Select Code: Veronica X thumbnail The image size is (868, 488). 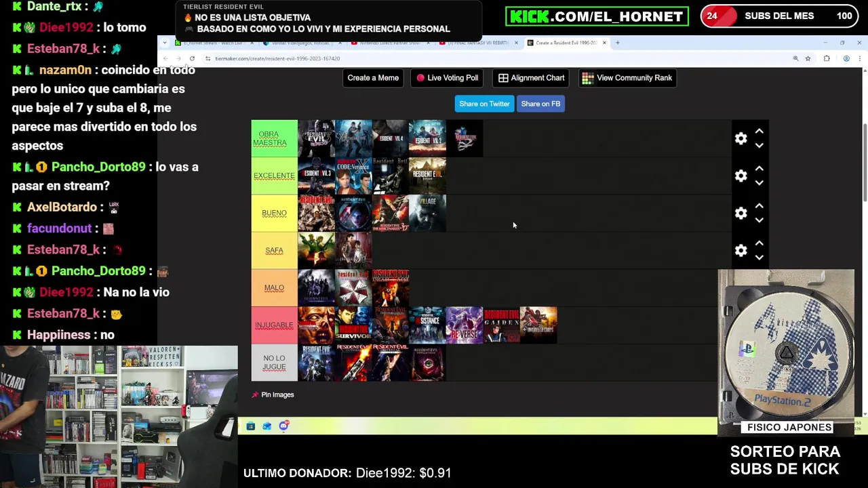tap(353, 176)
